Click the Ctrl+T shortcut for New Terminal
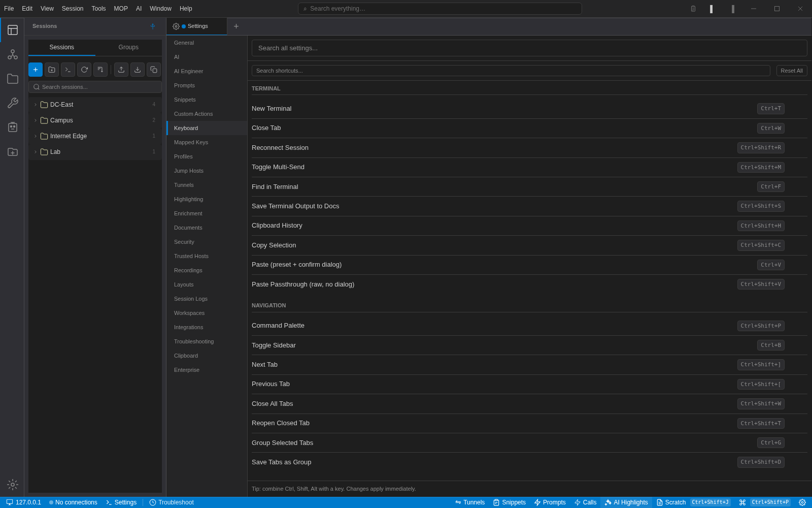The height and width of the screenshot is (508, 812). pos(771,109)
